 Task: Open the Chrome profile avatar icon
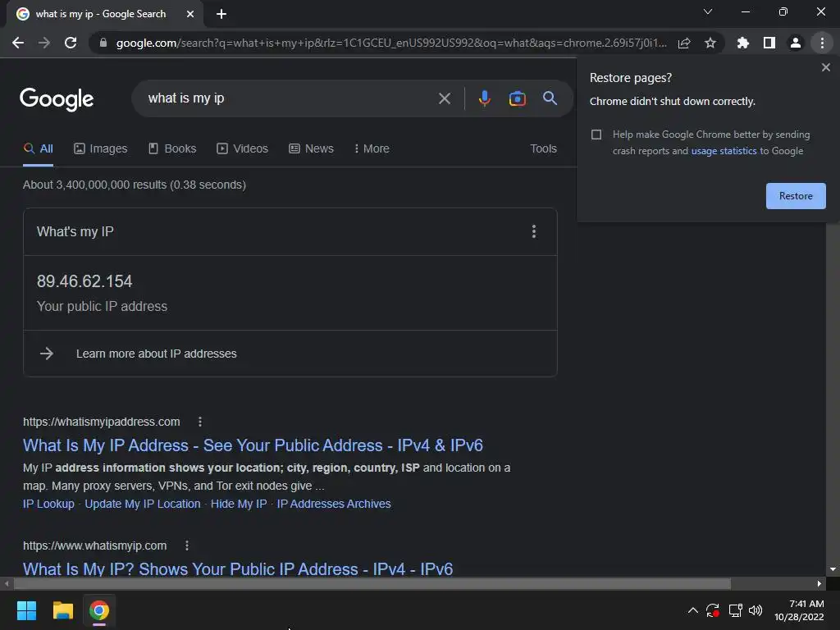[796, 43]
